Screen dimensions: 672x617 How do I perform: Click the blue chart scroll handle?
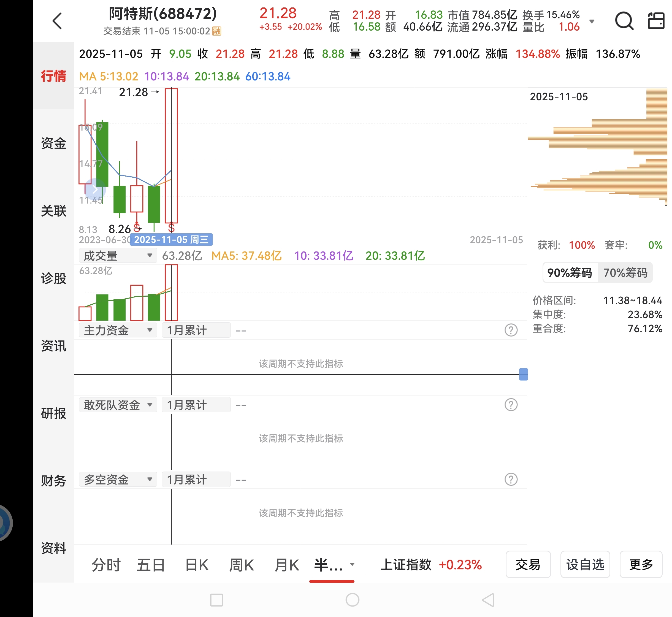(x=524, y=374)
